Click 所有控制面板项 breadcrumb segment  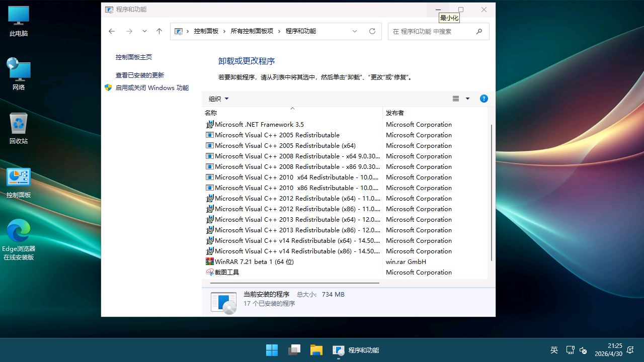pos(252,31)
